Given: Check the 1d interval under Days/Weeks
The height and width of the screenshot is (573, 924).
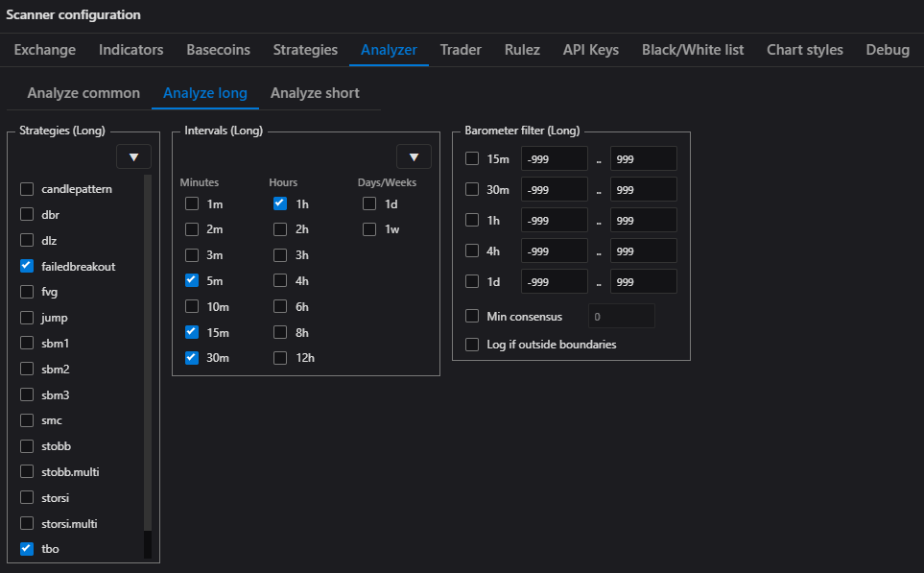Looking at the screenshot, I should point(369,204).
